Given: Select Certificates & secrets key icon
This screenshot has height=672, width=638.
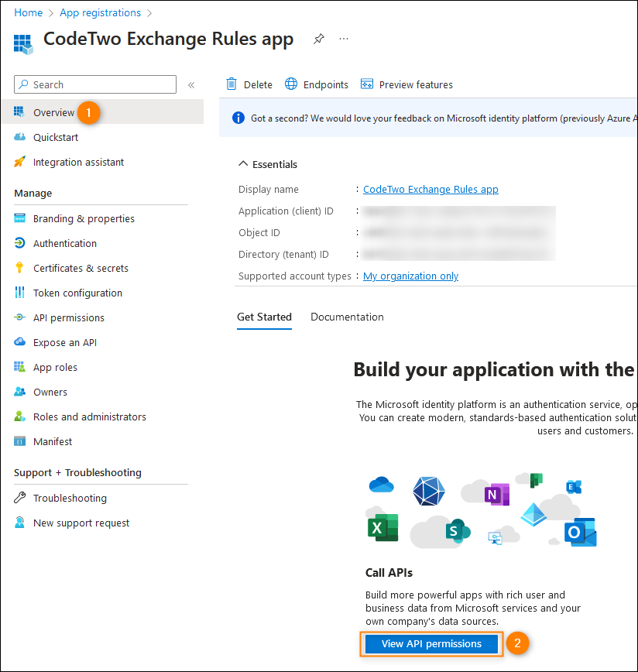Looking at the screenshot, I should (x=19, y=268).
